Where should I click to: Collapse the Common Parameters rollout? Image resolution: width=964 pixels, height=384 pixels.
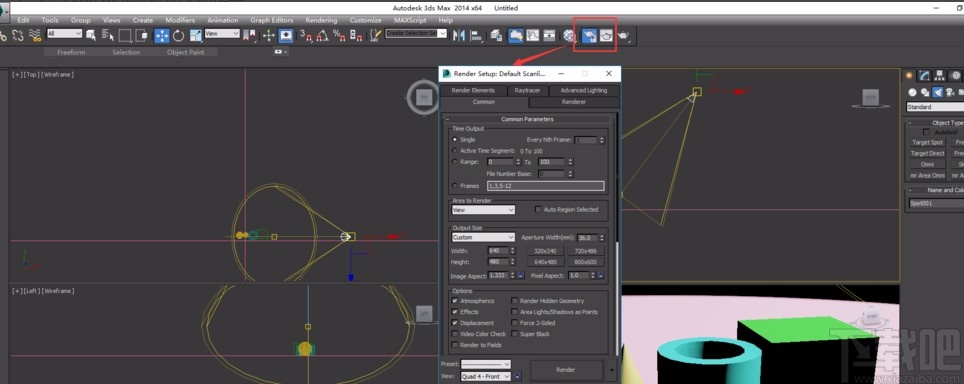[527, 119]
